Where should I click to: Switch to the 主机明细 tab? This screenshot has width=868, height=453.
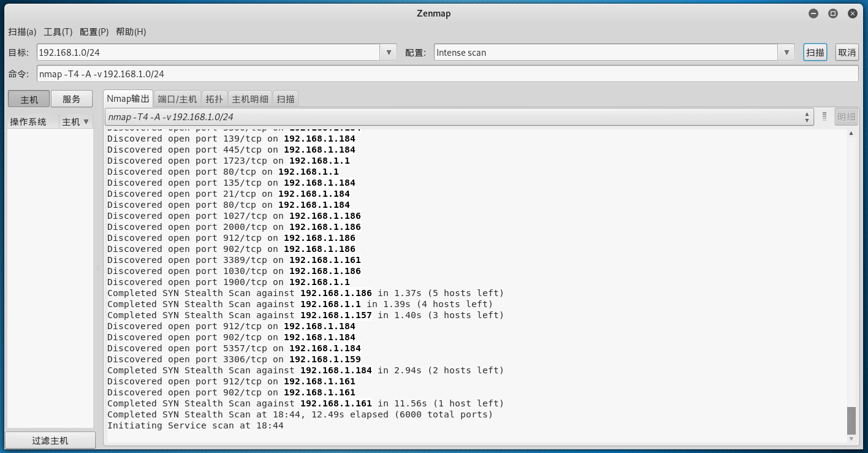point(250,99)
